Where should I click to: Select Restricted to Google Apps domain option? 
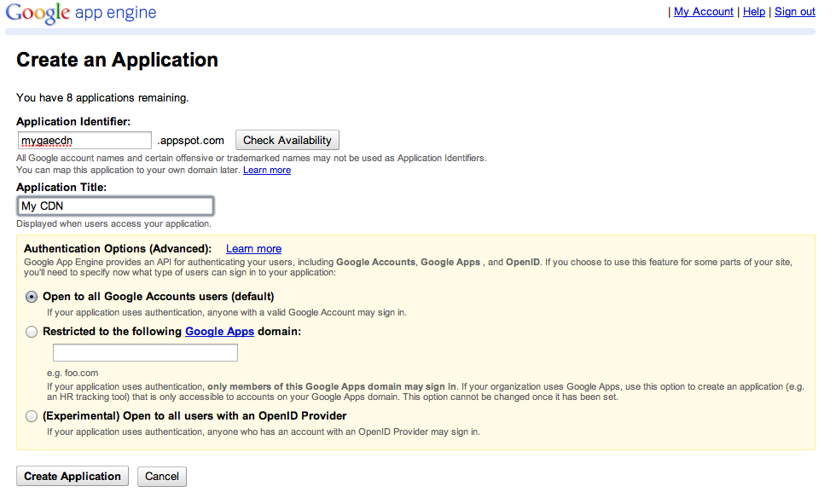32,332
